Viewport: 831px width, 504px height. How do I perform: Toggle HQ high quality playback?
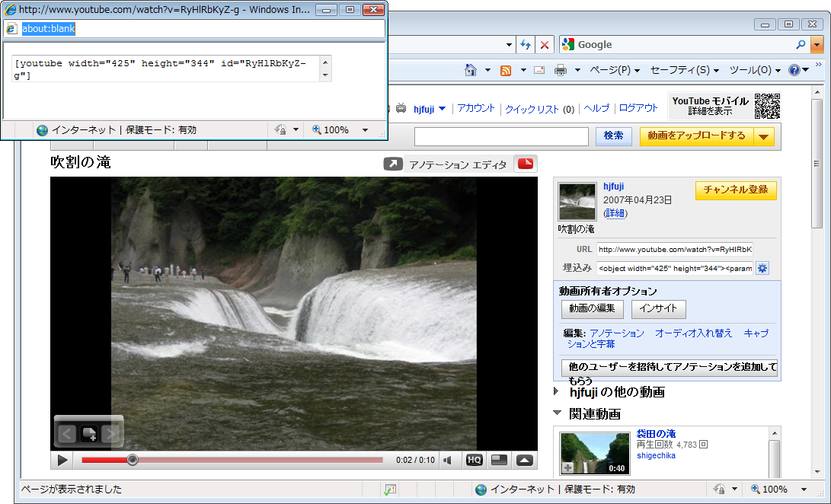point(474,460)
